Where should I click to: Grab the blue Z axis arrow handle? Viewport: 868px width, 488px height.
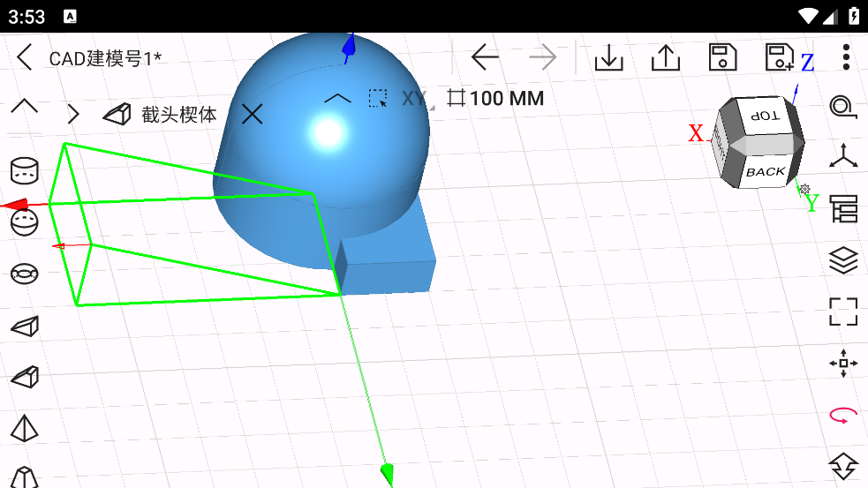349,48
